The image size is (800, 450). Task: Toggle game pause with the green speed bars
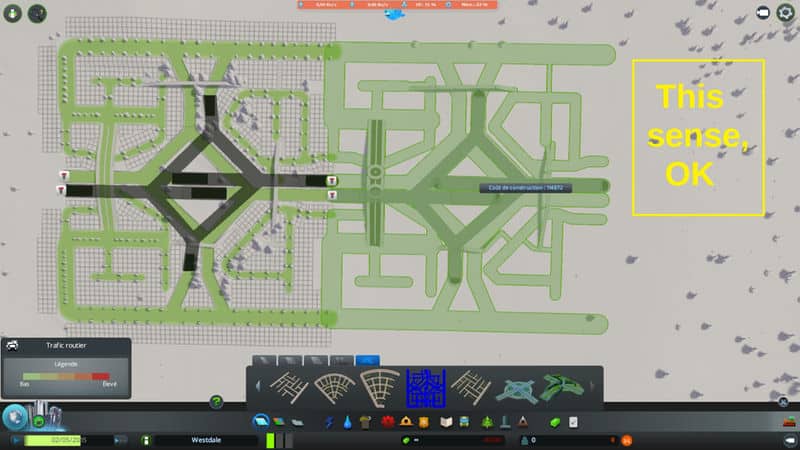pyautogui.click(x=271, y=440)
